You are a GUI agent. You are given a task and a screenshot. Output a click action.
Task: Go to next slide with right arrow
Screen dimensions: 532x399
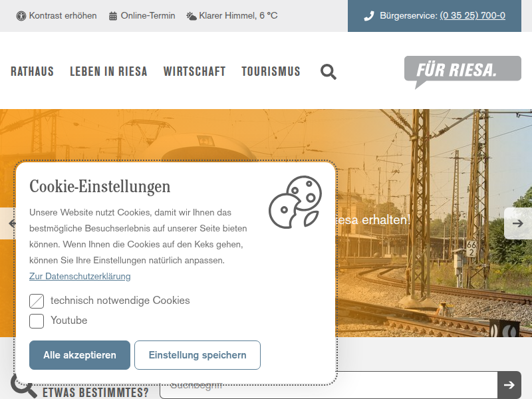[518, 223]
